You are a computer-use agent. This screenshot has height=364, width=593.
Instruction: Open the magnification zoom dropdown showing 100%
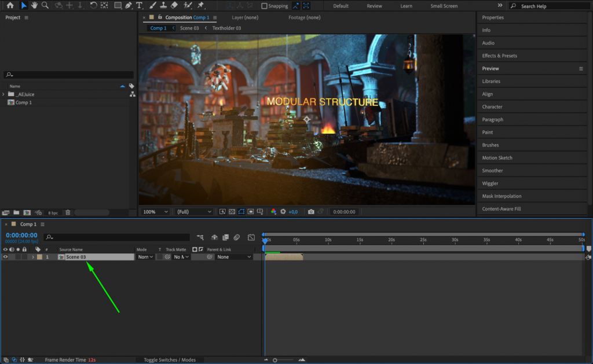click(x=155, y=211)
